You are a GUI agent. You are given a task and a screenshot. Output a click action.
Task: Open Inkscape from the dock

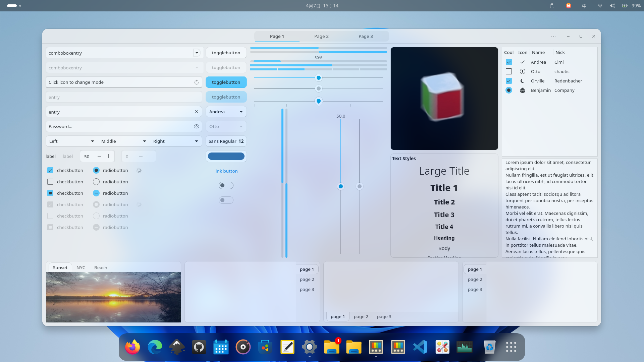177,347
